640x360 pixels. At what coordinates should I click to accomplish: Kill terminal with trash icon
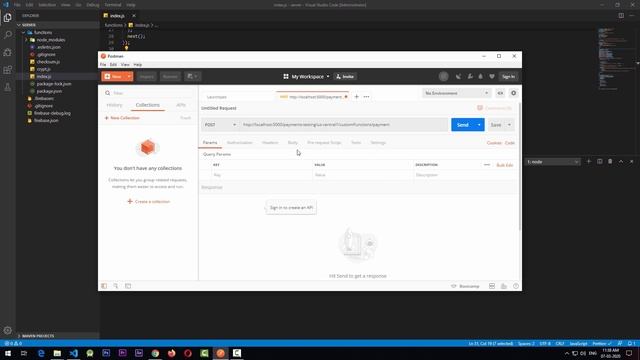point(610,162)
